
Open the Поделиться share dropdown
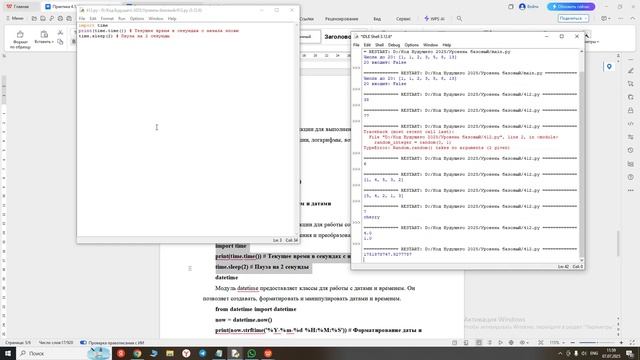click(573, 18)
